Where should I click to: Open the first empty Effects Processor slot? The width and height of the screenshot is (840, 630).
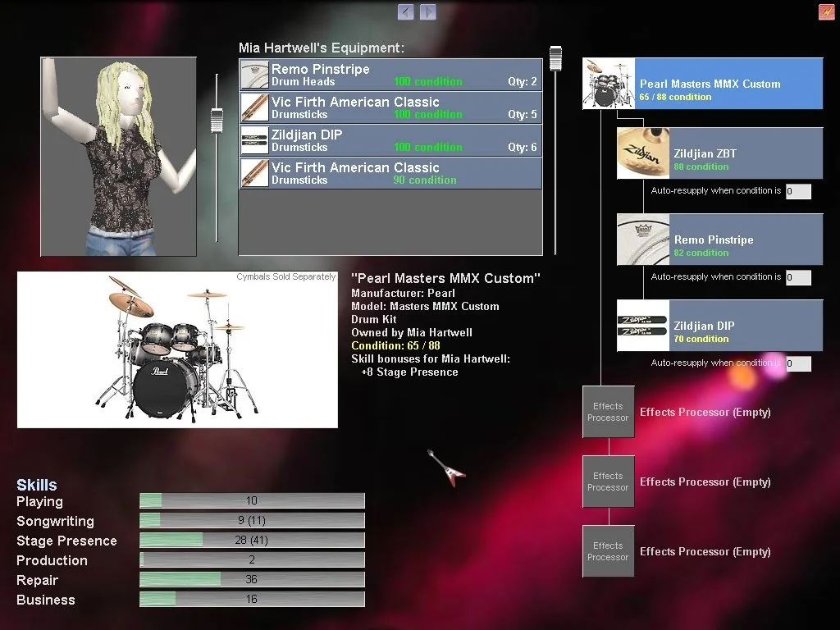tap(608, 412)
